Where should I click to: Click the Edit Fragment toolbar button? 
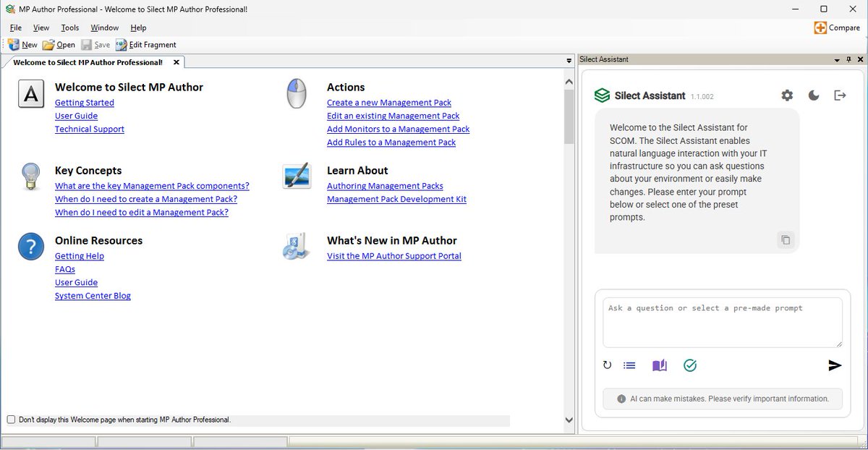[x=145, y=45]
